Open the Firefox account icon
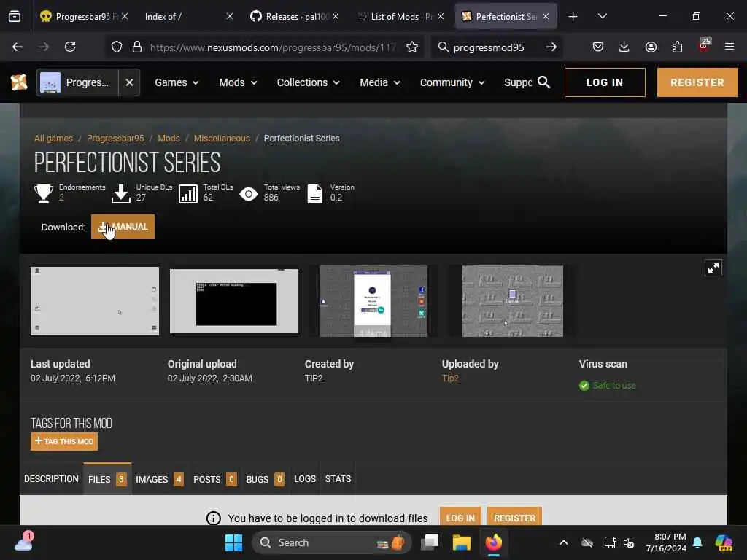 coord(651,47)
